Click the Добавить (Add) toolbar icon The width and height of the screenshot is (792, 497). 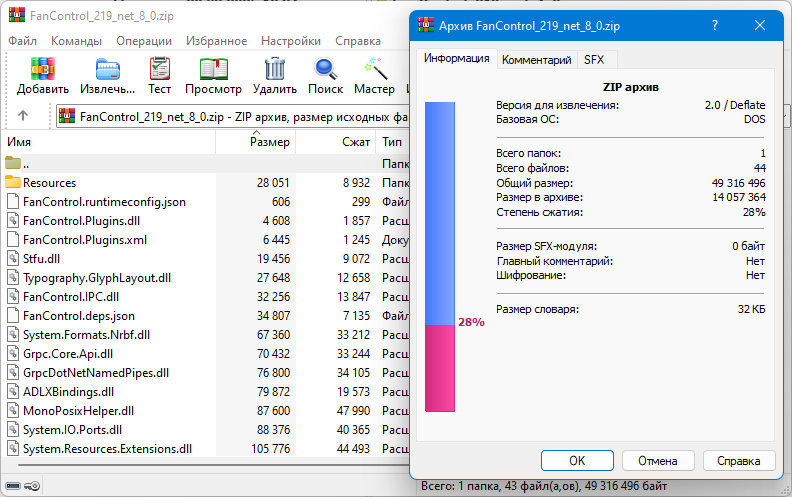(42, 69)
